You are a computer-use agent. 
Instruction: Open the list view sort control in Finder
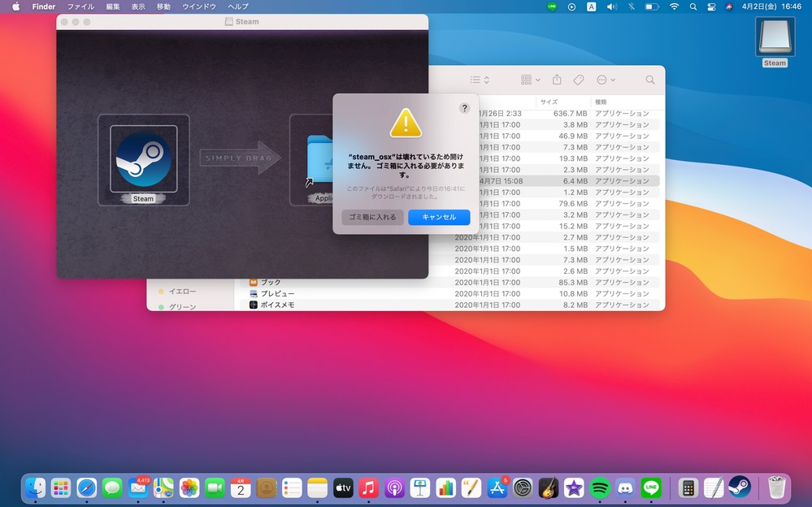tap(480, 80)
